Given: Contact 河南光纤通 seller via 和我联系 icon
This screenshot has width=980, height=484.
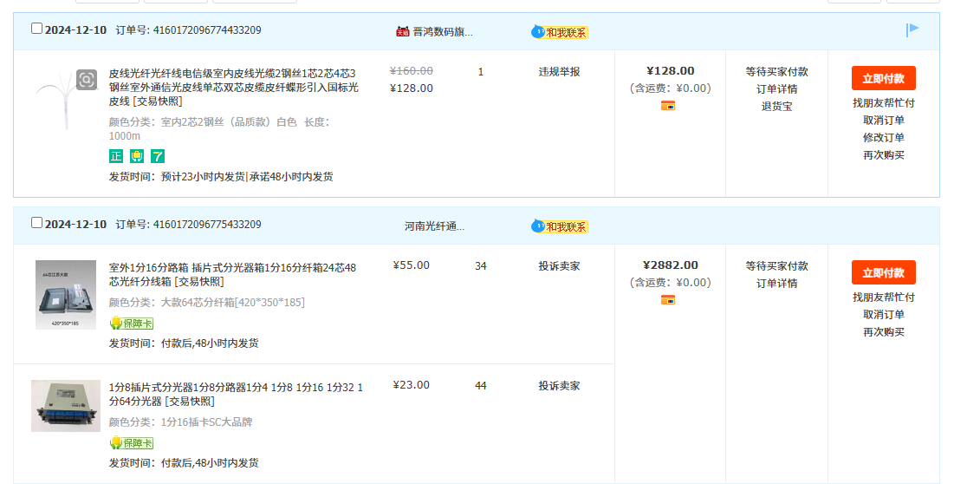Looking at the screenshot, I should tap(559, 226).
